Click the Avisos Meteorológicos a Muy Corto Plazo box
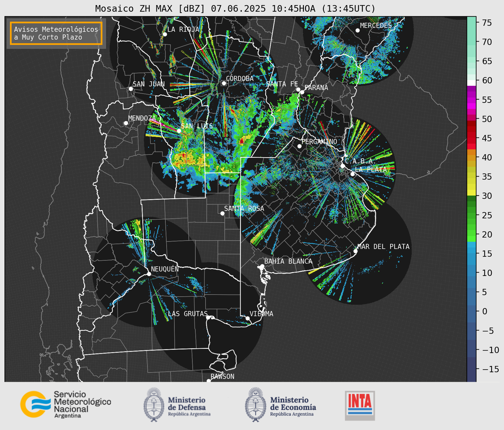This screenshot has width=504, height=430. coord(56,33)
